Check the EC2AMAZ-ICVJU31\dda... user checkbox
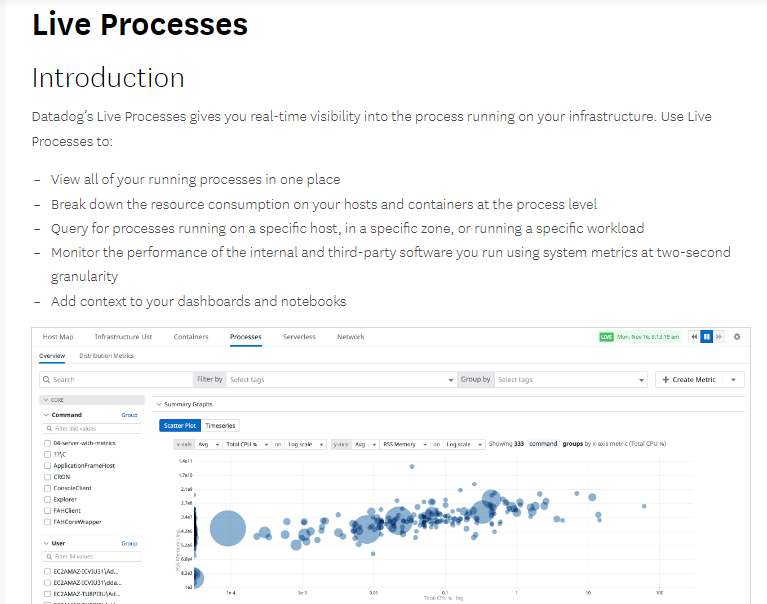The image size is (767, 604). point(47,582)
